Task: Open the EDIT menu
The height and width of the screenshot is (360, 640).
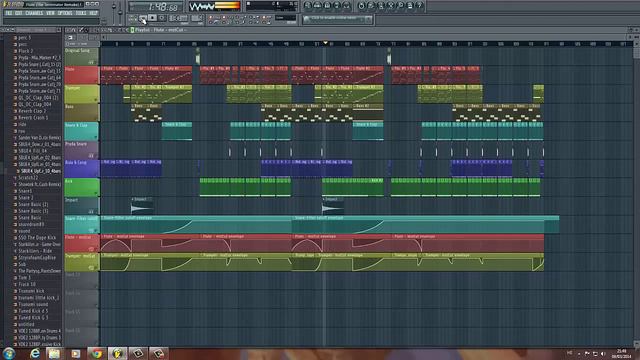Action: pos(19,13)
